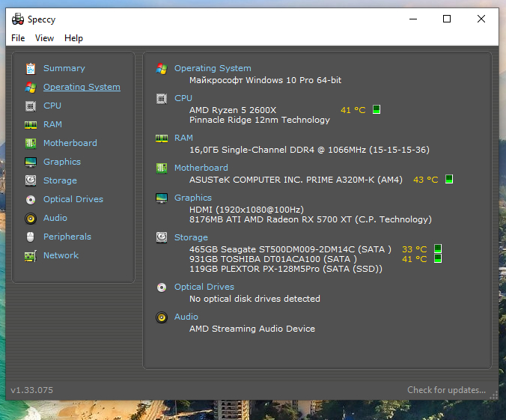Open Peripherals via its mouse sidebar icon
This screenshot has height=420, width=506.
30,237
